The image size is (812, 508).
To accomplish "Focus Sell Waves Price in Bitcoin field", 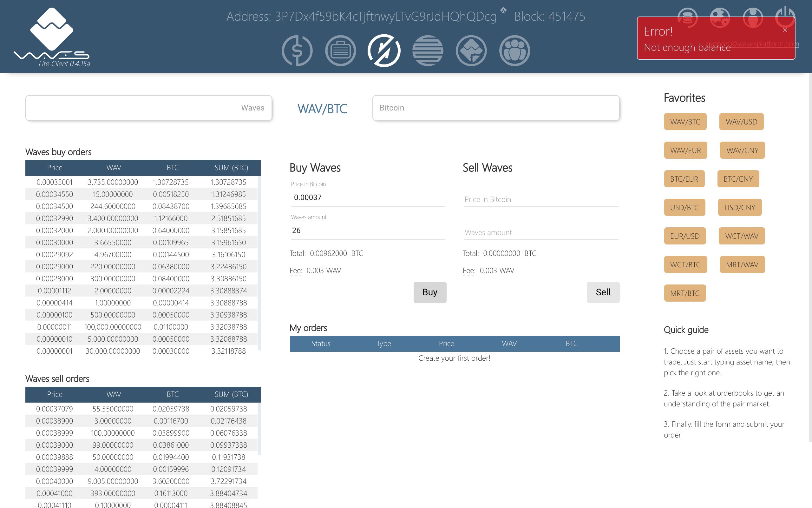I will [541, 199].
